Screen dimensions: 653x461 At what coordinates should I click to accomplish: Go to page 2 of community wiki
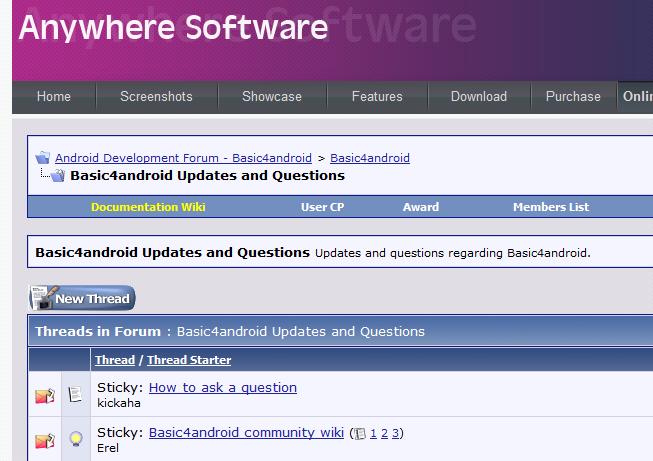tap(384, 434)
